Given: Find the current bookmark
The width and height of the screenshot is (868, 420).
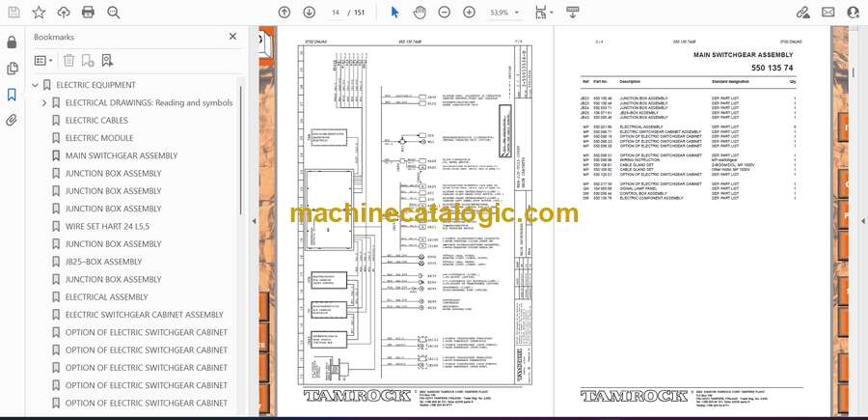Looking at the screenshot, I should coord(107,61).
